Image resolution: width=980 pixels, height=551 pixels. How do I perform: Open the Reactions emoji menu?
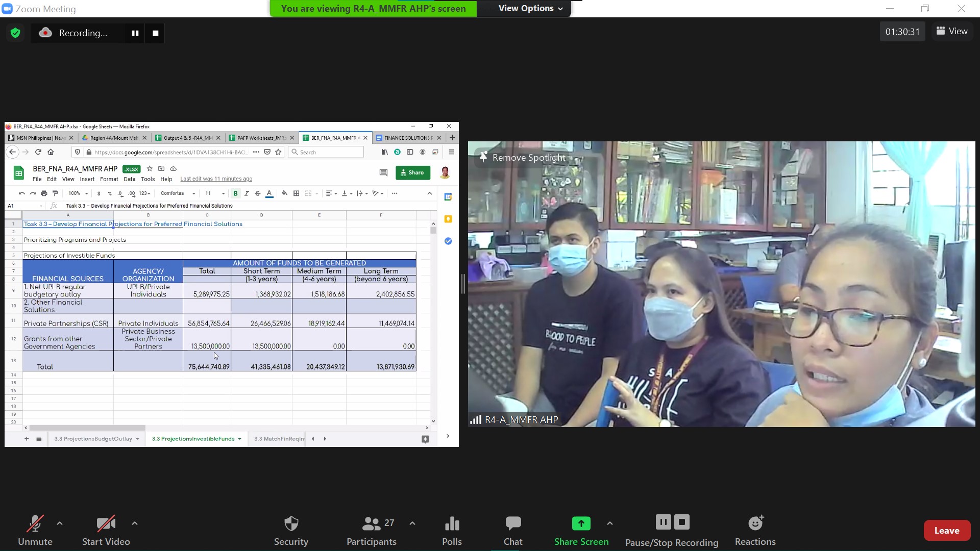point(755,531)
